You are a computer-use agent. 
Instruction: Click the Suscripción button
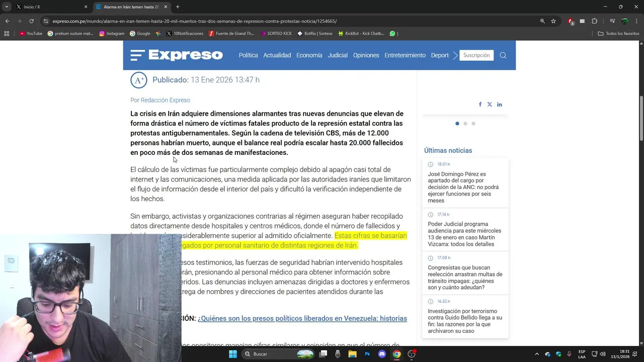tap(476, 55)
